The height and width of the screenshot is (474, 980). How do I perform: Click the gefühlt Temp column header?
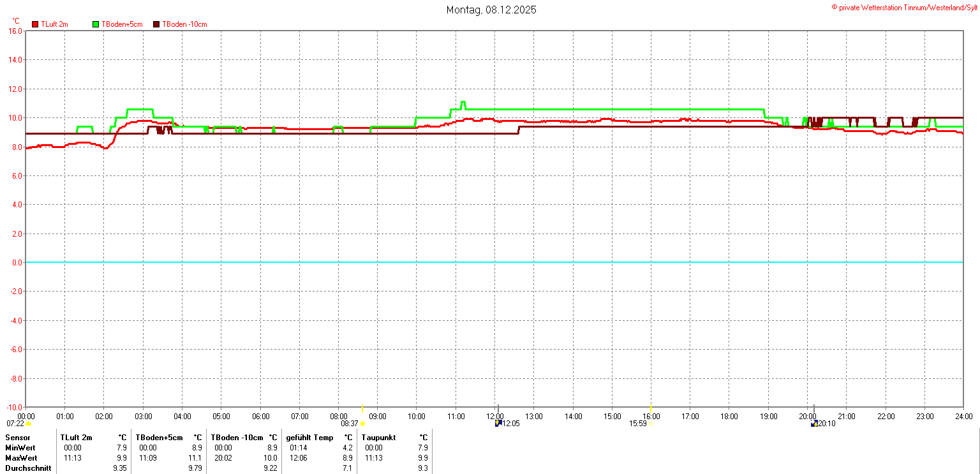(x=309, y=438)
